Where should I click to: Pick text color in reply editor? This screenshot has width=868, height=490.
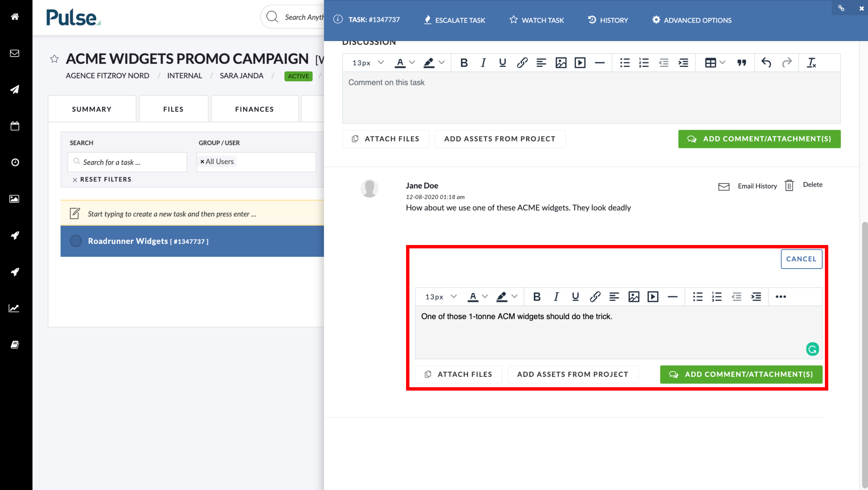coord(473,297)
